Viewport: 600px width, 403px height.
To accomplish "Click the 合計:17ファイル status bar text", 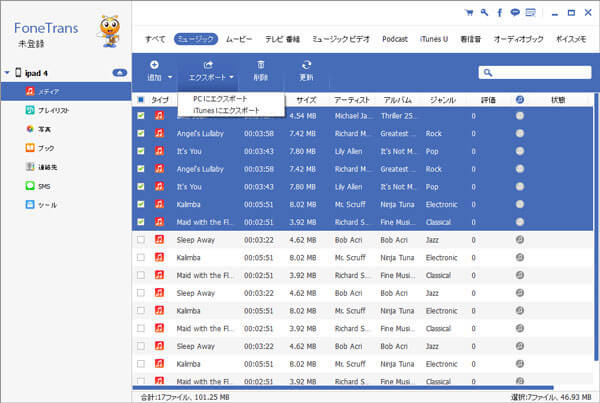I will pyautogui.click(x=185, y=397).
